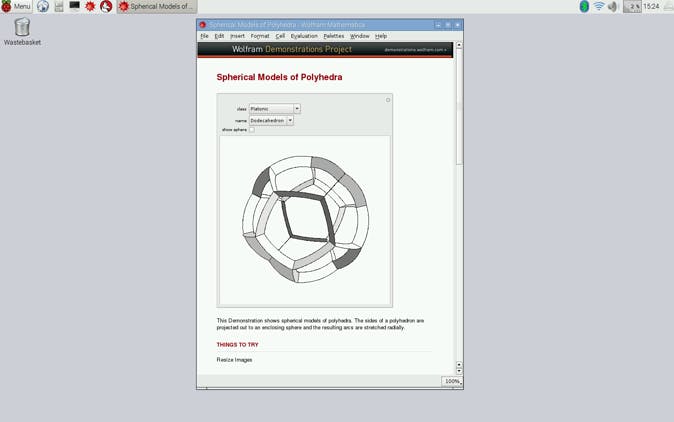Click the vertical scrollbar thumb
The height and width of the screenshot is (422, 674).
point(459,107)
